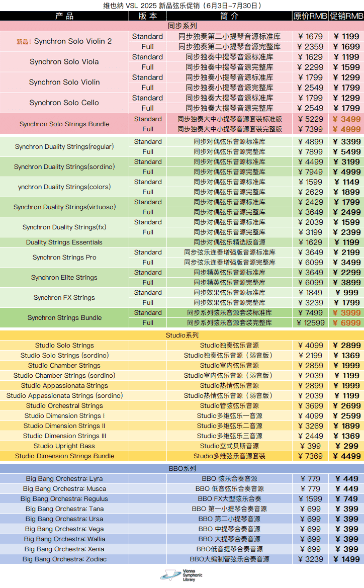Click 'Studio Dimension Strings Bundle' row name
This screenshot has width=364, height=588.
pyautogui.click(x=64, y=456)
